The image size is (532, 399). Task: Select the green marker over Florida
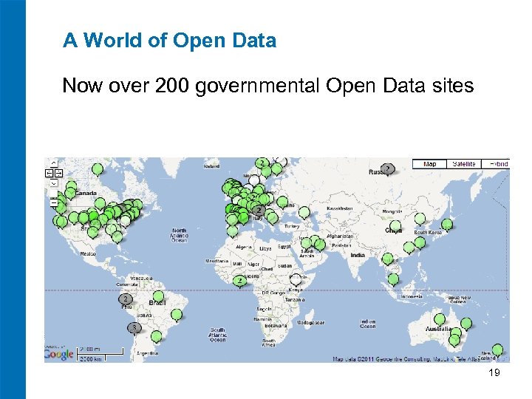[x=117, y=236]
